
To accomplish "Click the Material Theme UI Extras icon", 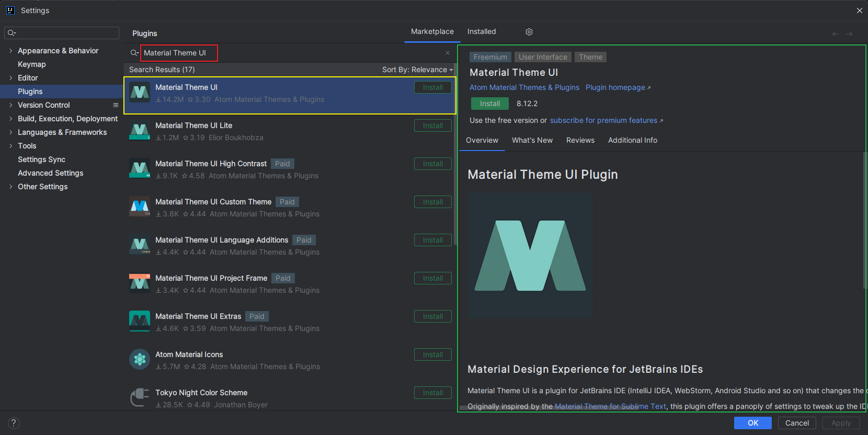I will tap(140, 322).
